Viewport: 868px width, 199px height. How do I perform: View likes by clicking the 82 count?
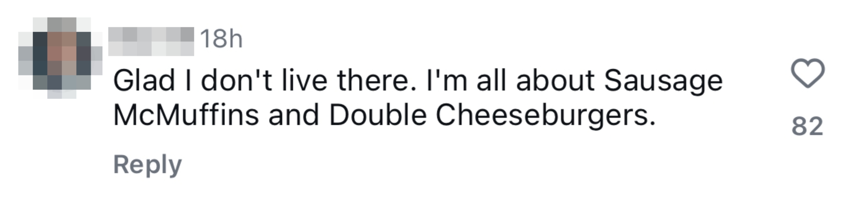point(807,127)
